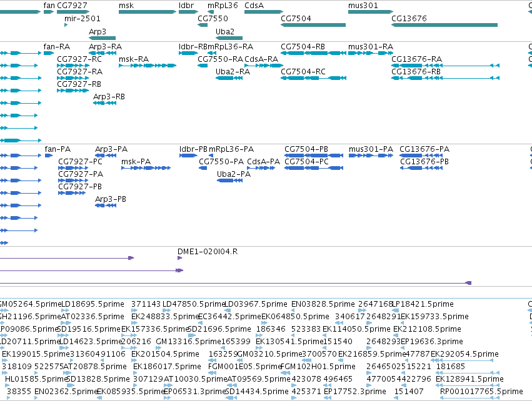Select the mRpL36 gene label
Viewport: 532px width, 401px height.
click(x=223, y=6)
